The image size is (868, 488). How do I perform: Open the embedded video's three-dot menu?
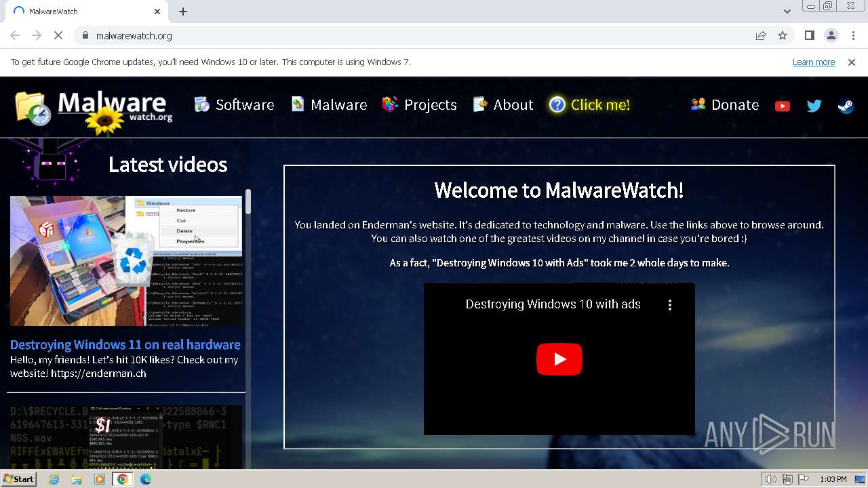point(670,305)
